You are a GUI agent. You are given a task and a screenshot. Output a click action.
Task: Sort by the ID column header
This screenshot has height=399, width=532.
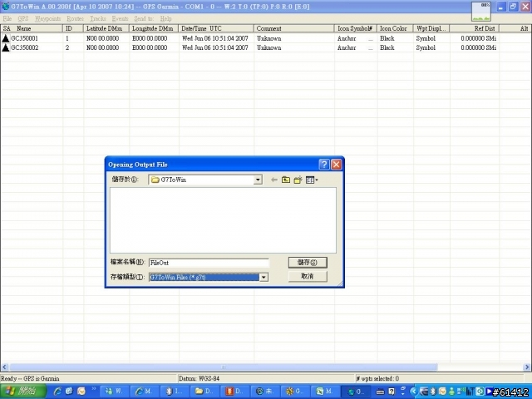[73, 28]
